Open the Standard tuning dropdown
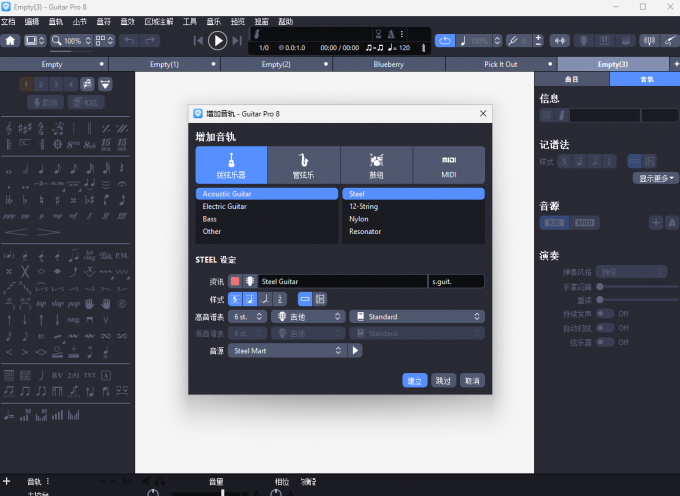Screen dimensions: 680x496 [x=416, y=317]
